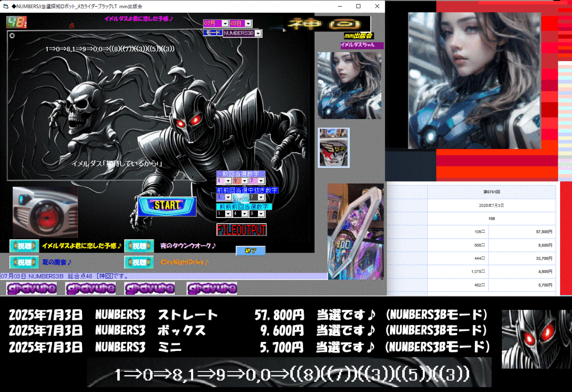
Task: Click the leftmost gravure button
Action: 31,288
